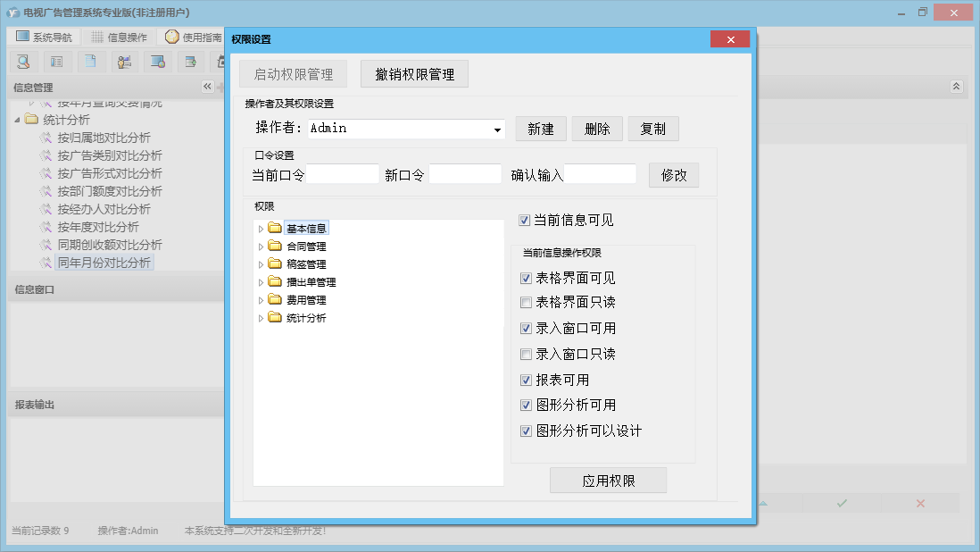This screenshot has width=980, height=552.
Task: Click icon beside 按经办人对比分析
Action: (x=46, y=209)
